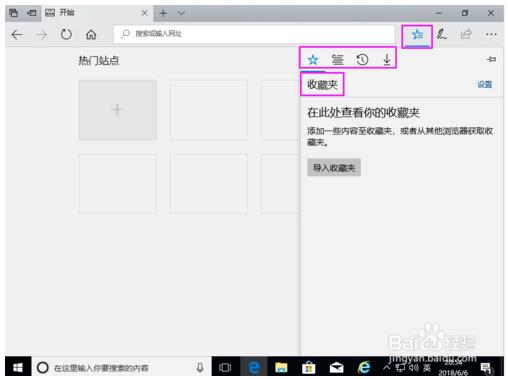
Task: Minimize the Edge window
Action: pos(439,13)
